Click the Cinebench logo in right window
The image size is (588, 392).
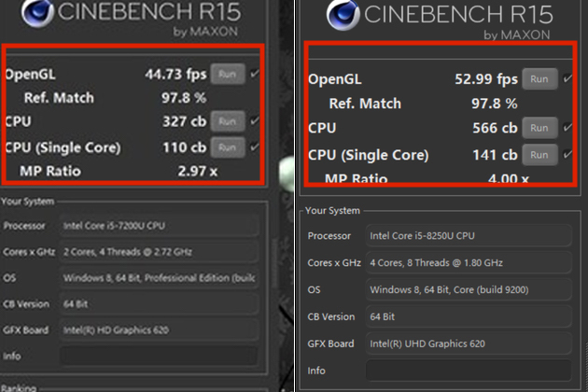tap(343, 15)
